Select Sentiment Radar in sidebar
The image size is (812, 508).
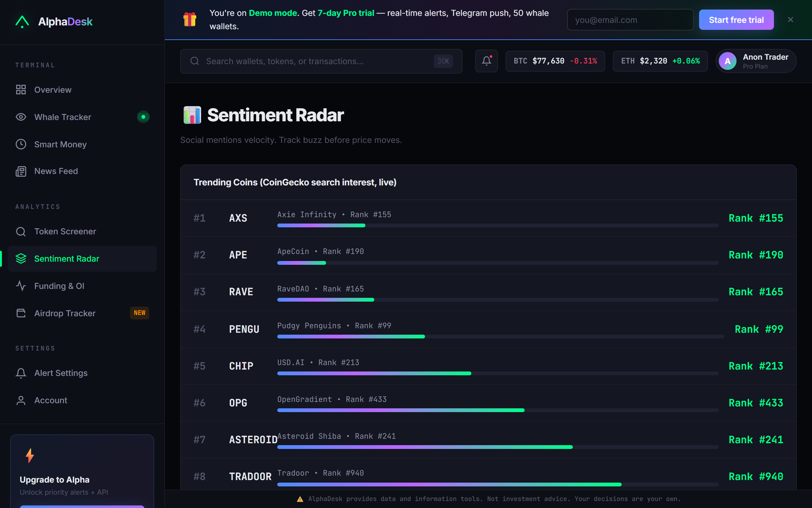(x=82, y=259)
